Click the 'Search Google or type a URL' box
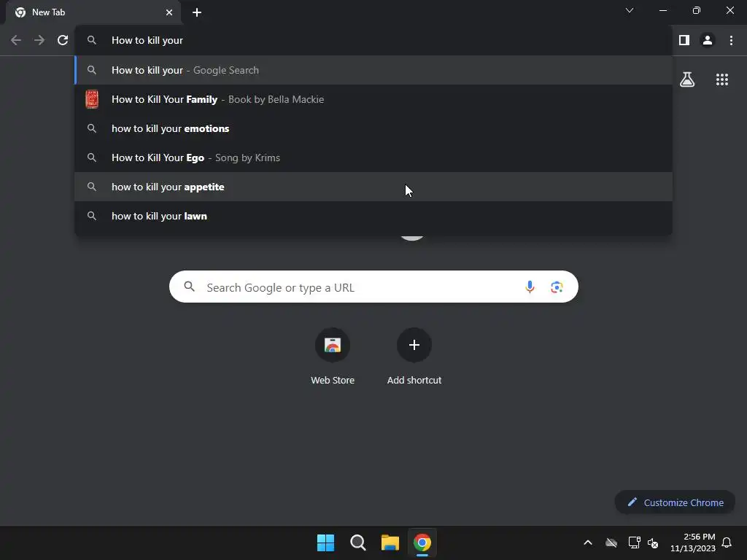 pos(373,287)
